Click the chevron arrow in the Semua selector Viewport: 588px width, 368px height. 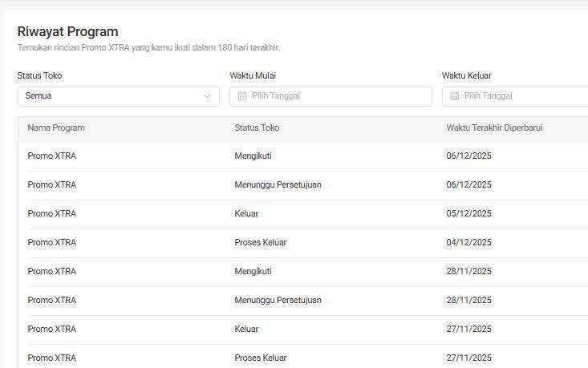point(207,96)
